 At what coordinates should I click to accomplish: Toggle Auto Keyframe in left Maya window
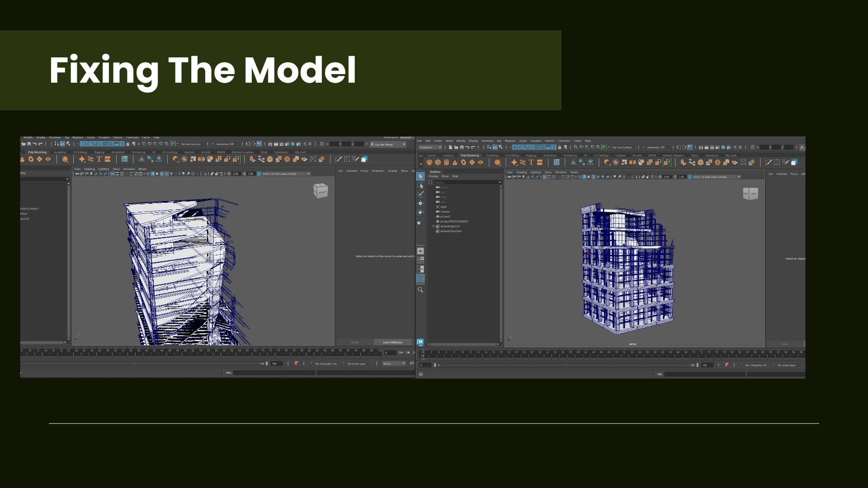click(x=296, y=363)
